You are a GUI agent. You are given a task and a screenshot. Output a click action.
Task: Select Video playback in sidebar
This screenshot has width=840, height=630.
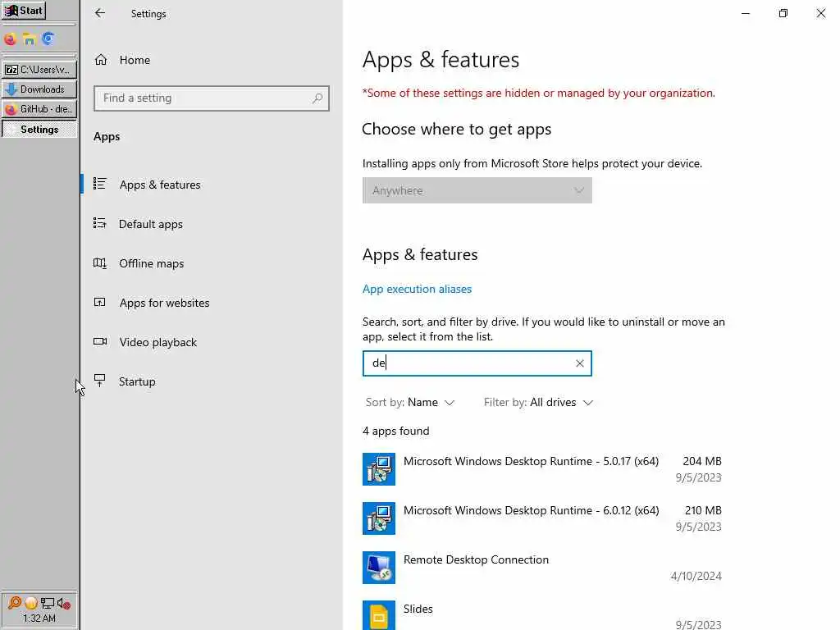[158, 342]
